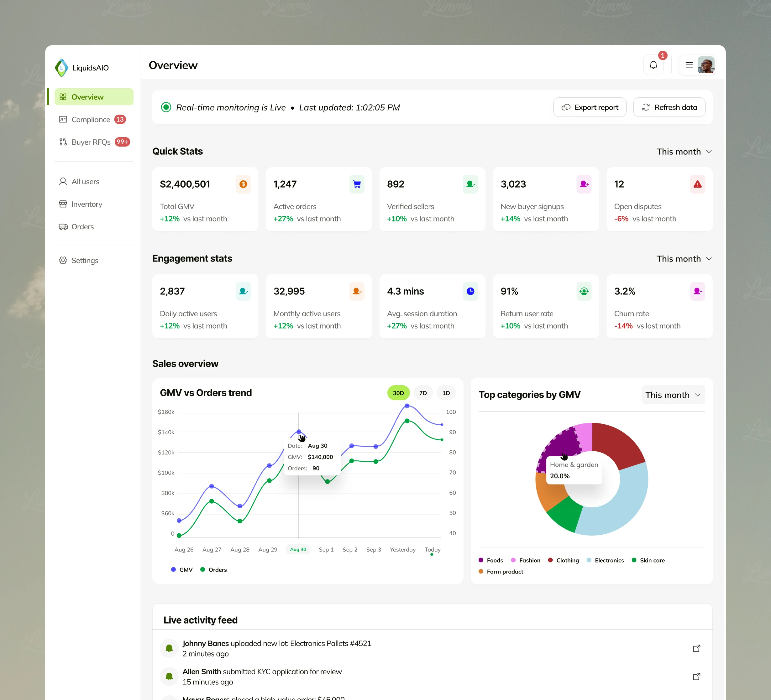The height and width of the screenshot is (700, 771).
Task: Go to Orders page
Action: click(94, 226)
